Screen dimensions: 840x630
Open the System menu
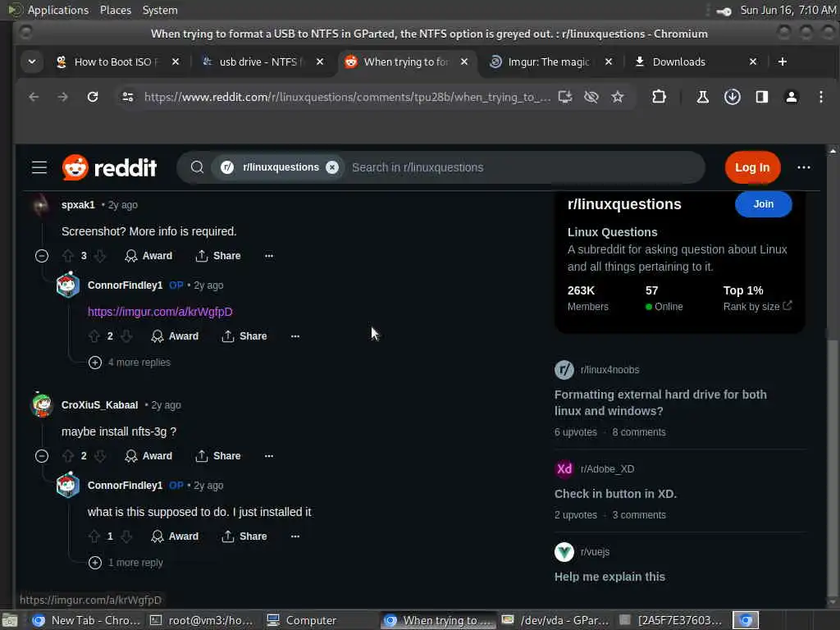[160, 10]
